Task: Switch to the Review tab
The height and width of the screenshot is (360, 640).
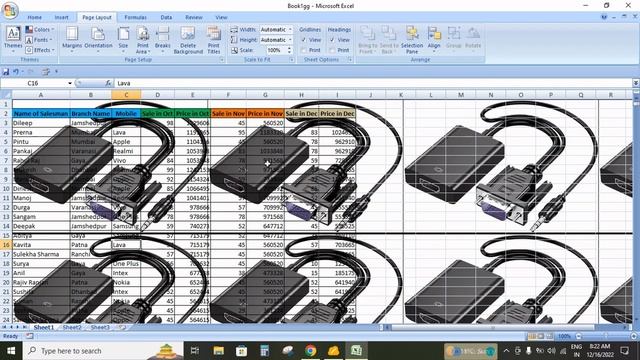Action: point(193,18)
